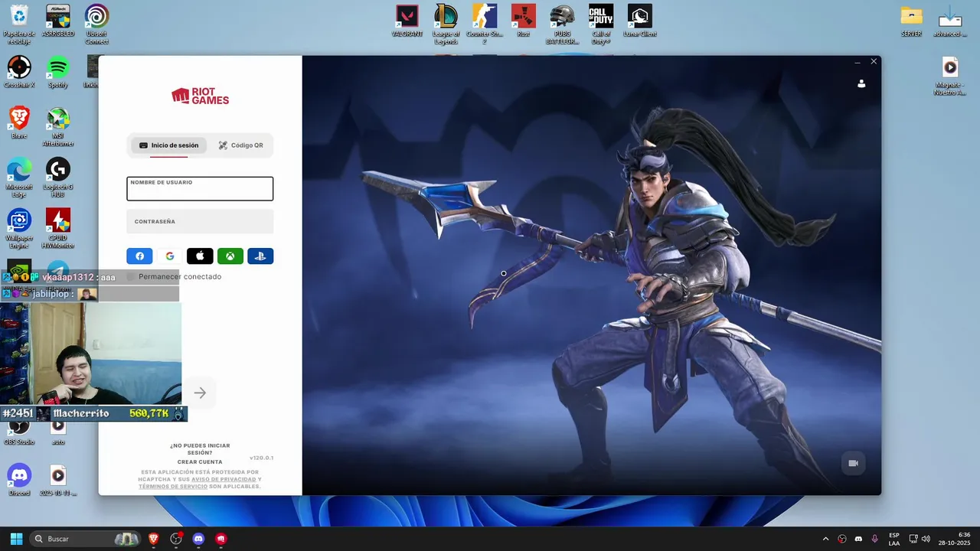Viewport: 980px width, 551px height.
Task: Click the arrow submit login button
Action: click(200, 393)
